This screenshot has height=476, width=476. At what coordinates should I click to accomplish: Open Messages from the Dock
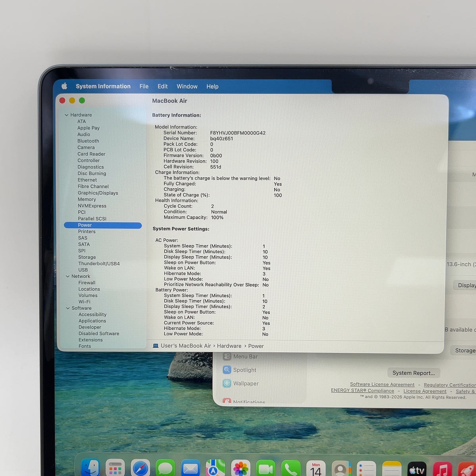(165, 468)
